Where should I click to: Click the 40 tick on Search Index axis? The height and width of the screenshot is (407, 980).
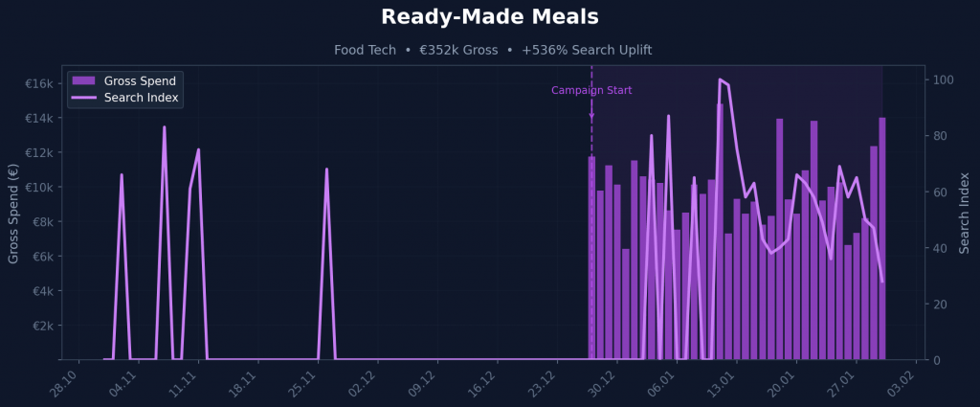(x=940, y=248)
